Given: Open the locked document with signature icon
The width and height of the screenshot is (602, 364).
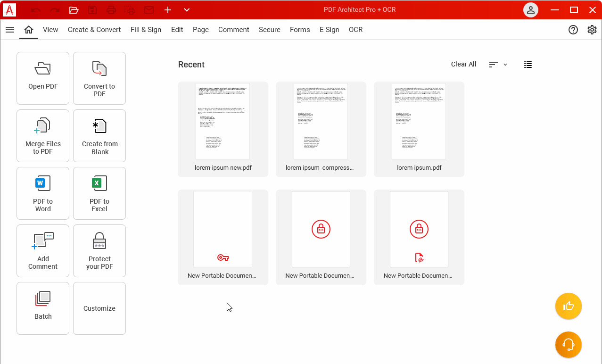Looking at the screenshot, I should click(419, 237).
